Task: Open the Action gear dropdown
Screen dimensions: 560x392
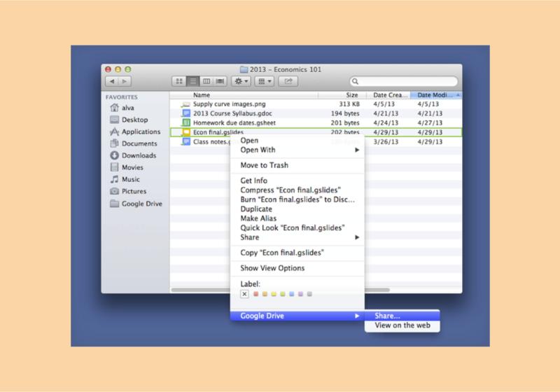Action: click(x=241, y=82)
